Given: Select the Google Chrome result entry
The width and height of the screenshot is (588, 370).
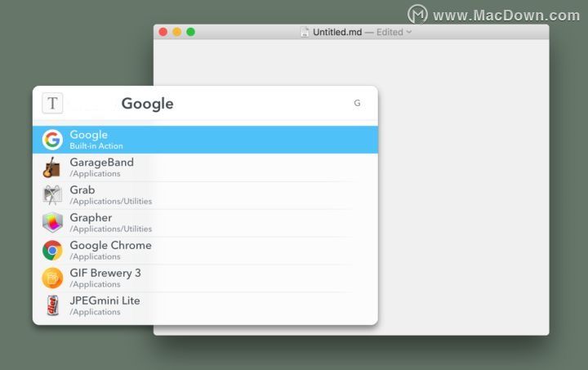Looking at the screenshot, I should (205, 251).
